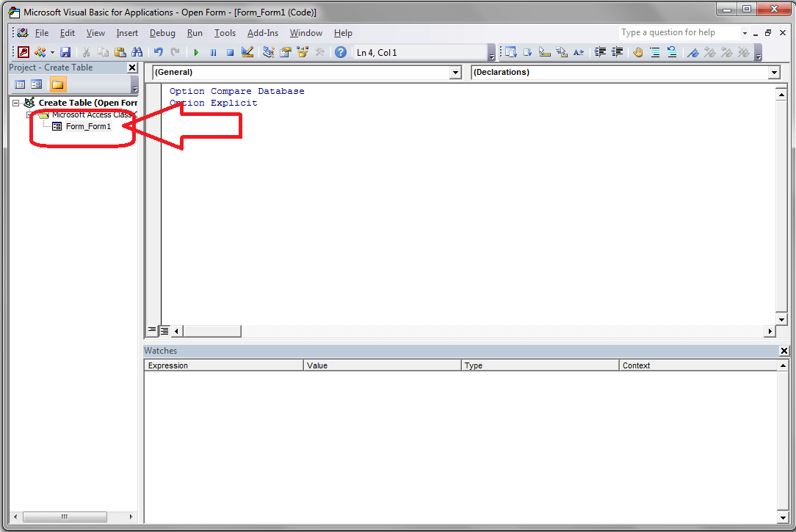Screen dimensions: 796x532
Task: Open the (General) object dropdown
Action: coord(455,73)
